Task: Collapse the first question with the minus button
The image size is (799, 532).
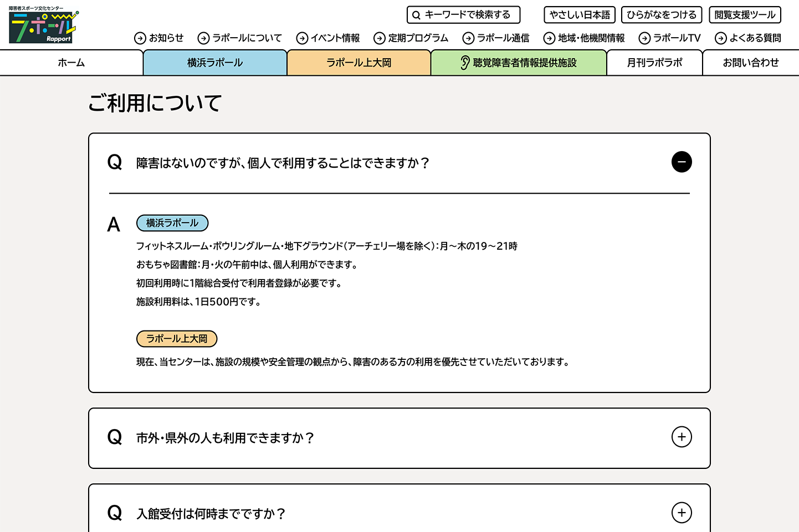Action: (682, 162)
